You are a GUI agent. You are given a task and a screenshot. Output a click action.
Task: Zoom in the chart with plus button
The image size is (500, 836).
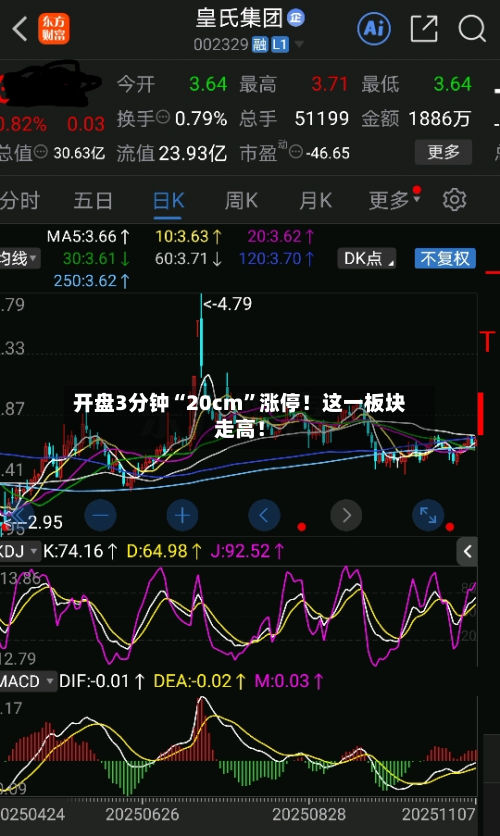coord(182,515)
